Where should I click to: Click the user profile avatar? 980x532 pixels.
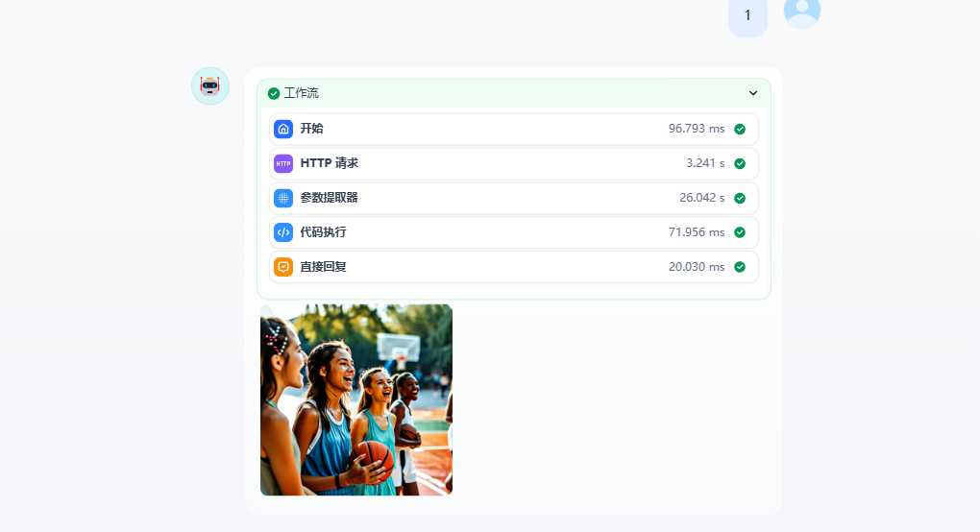coord(802,11)
